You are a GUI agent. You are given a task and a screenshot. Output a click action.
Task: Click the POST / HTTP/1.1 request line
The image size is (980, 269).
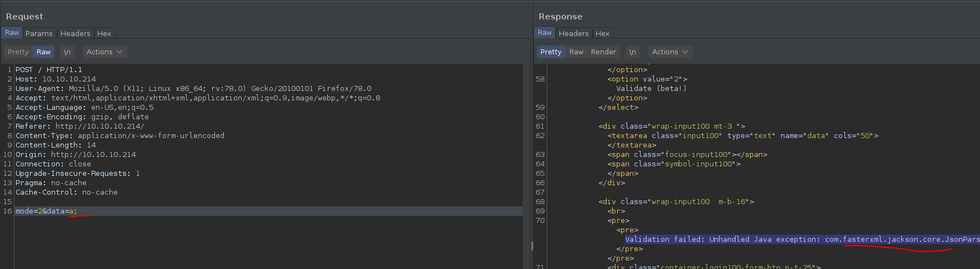[x=49, y=70]
